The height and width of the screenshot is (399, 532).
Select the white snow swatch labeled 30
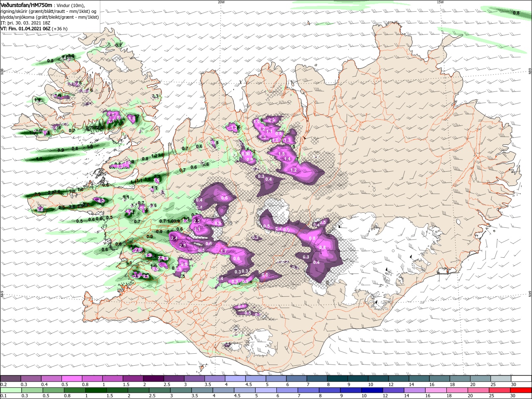pyautogui.click(x=521, y=379)
